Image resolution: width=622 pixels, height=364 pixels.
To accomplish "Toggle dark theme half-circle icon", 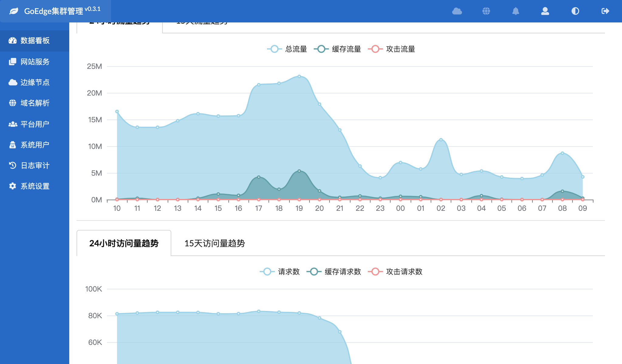I will [575, 11].
